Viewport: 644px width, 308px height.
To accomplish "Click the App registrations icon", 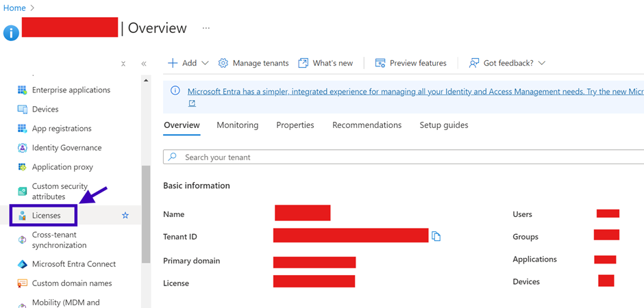I will (22, 129).
